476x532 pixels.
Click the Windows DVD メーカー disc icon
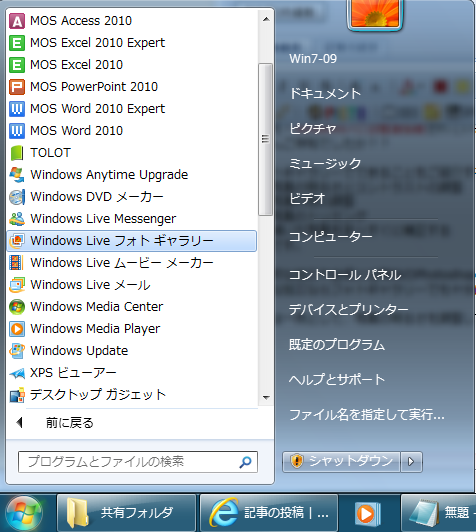(x=17, y=197)
